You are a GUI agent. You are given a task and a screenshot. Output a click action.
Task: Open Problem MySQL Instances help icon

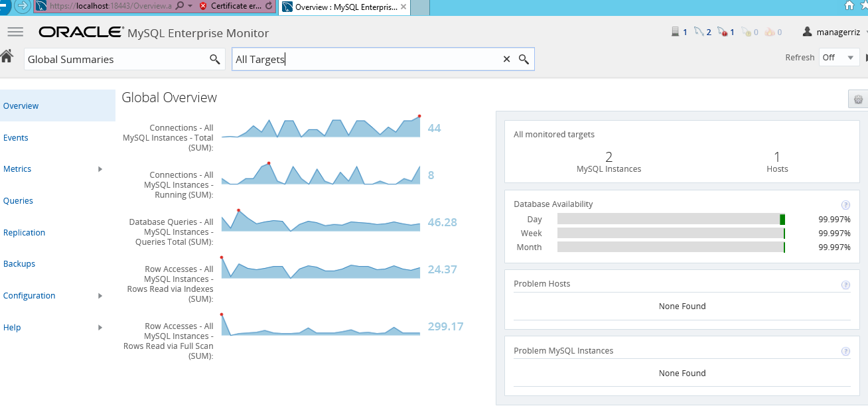click(x=845, y=352)
